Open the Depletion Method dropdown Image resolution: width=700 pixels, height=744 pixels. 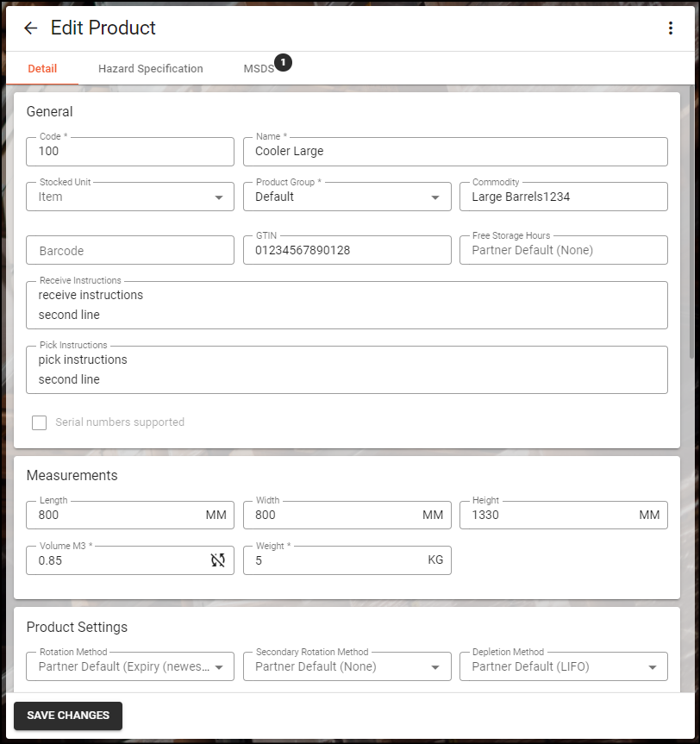563,666
